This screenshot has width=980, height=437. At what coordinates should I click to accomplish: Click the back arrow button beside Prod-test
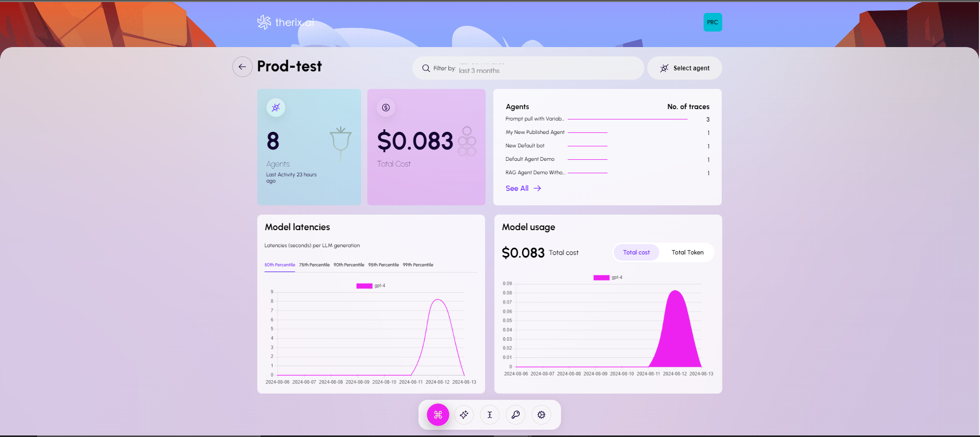242,67
